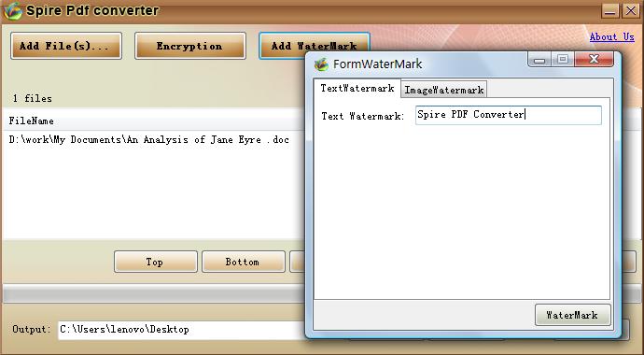Follow the About Us link
This screenshot has width=644, height=355.
(612, 37)
